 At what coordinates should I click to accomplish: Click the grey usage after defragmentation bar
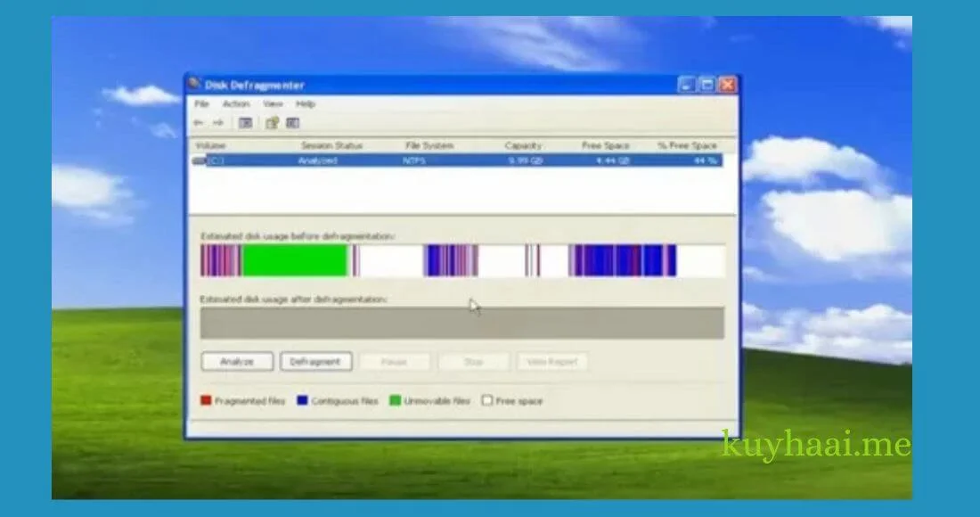(462, 323)
